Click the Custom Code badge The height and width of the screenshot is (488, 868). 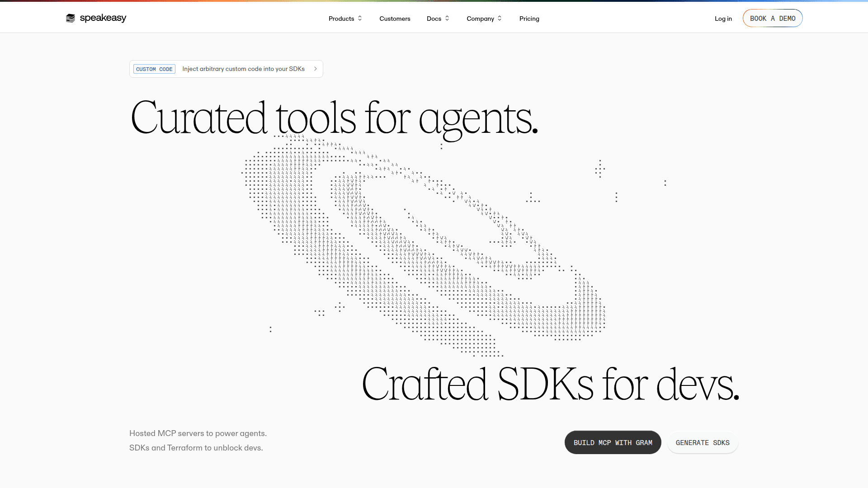[154, 69]
